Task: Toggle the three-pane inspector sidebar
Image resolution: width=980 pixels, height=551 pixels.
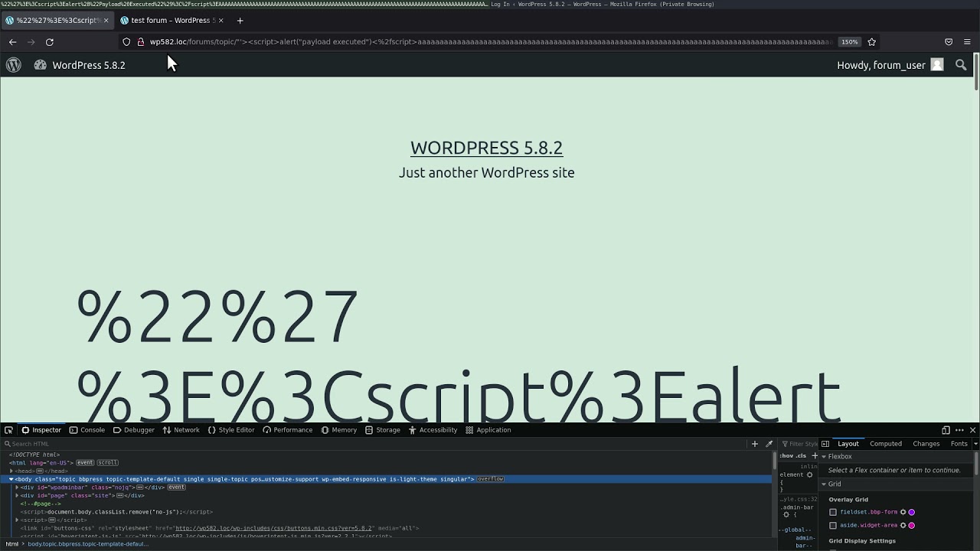Action: click(x=825, y=444)
